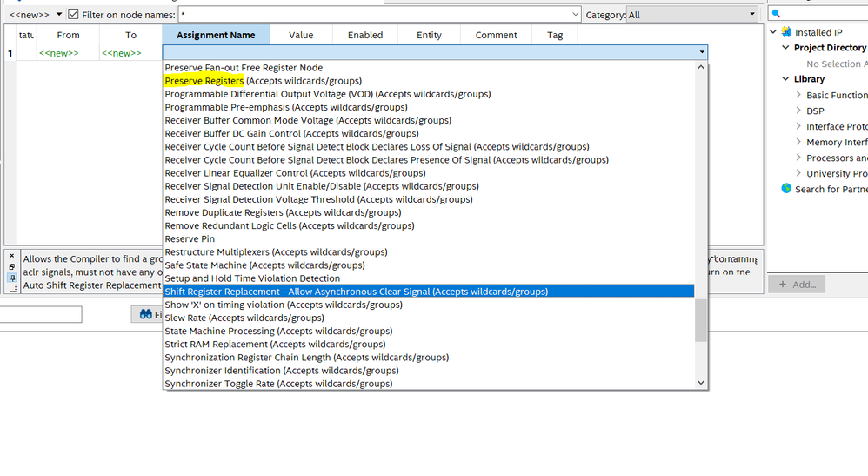The height and width of the screenshot is (476, 868).
Task: Click the disabled Add... button in IP Catalog
Action: 797,285
